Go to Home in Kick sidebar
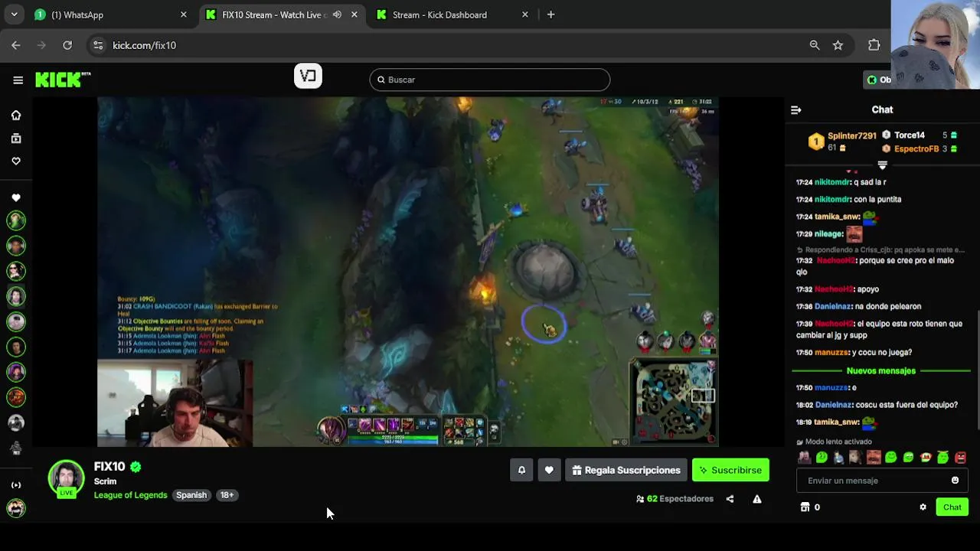 pos(16,115)
